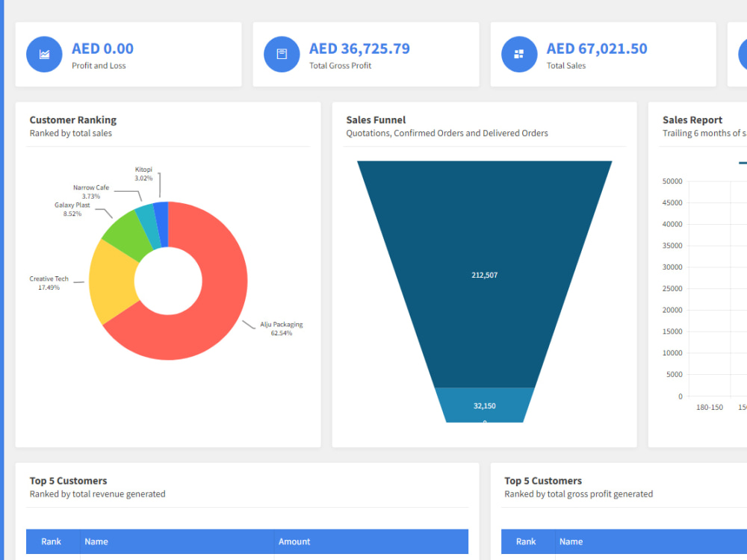Viewport: 747px width, 560px height.
Task: Click the Top 5 Customers by revenue heading
Action: 68,480
